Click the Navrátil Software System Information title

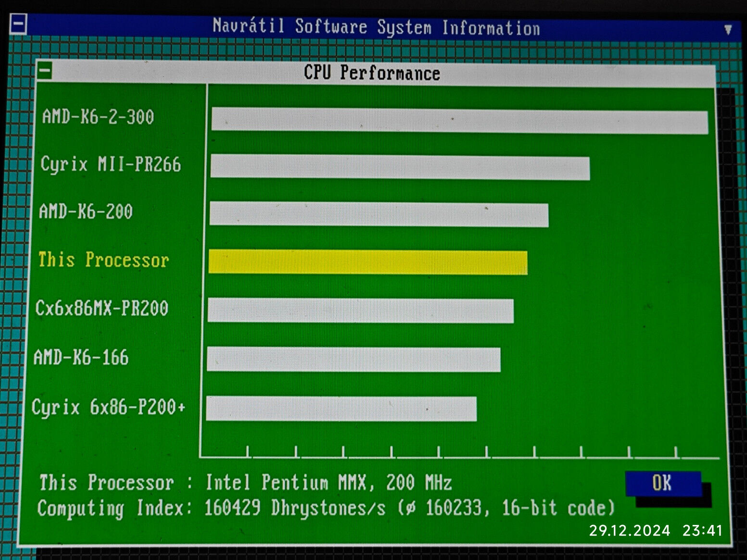pyautogui.click(x=376, y=27)
